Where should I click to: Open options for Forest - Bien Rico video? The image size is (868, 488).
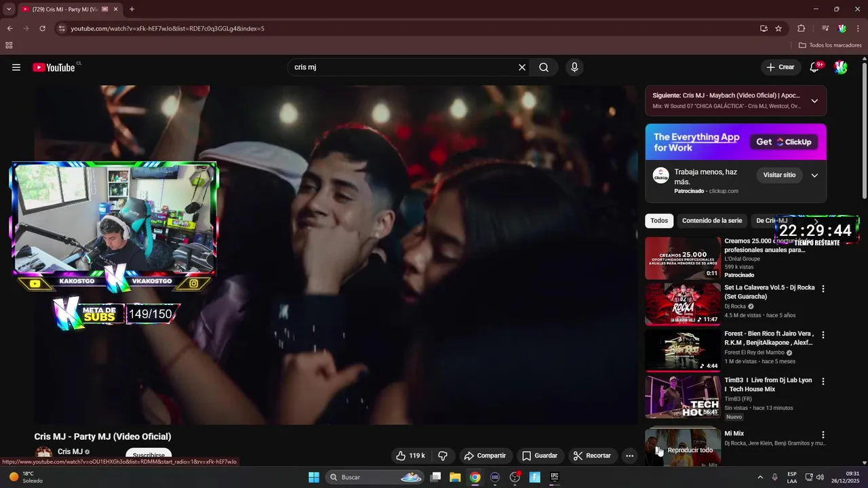pyautogui.click(x=823, y=335)
